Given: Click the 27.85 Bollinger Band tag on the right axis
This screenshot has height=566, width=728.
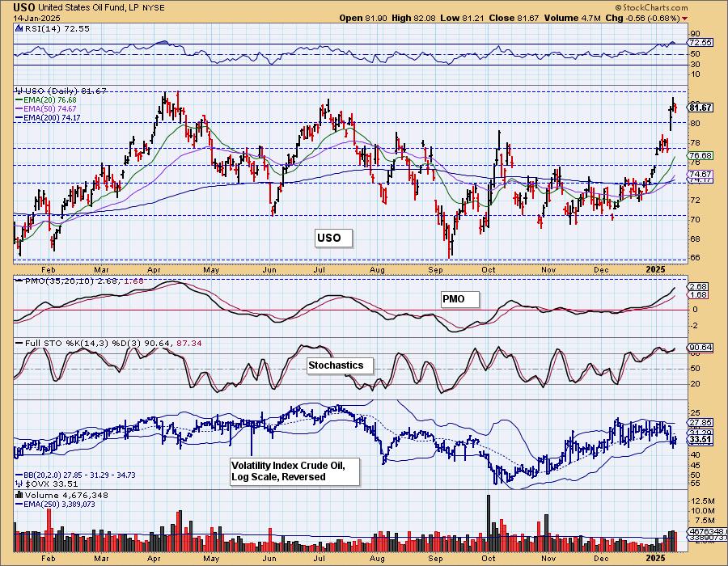Looking at the screenshot, I should (700, 423).
